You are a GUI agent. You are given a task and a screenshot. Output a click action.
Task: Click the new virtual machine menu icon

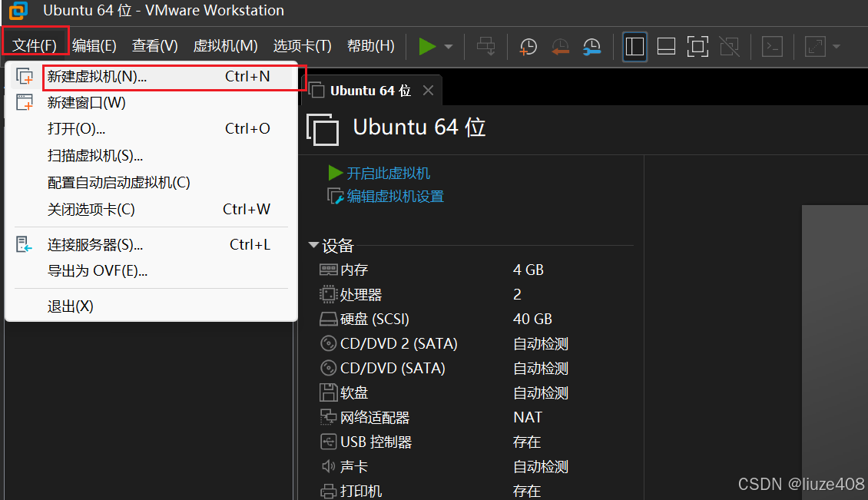point(25,76)
